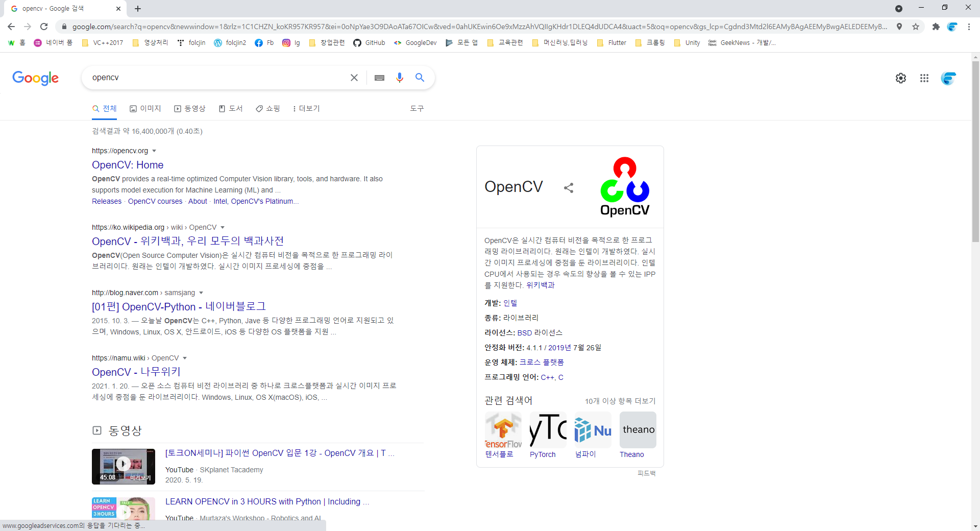The height and width of the screenshot is (531, 980).
Task: Expand options arrow next to ko.wikipedia.org result
Action: coord(223,228)
